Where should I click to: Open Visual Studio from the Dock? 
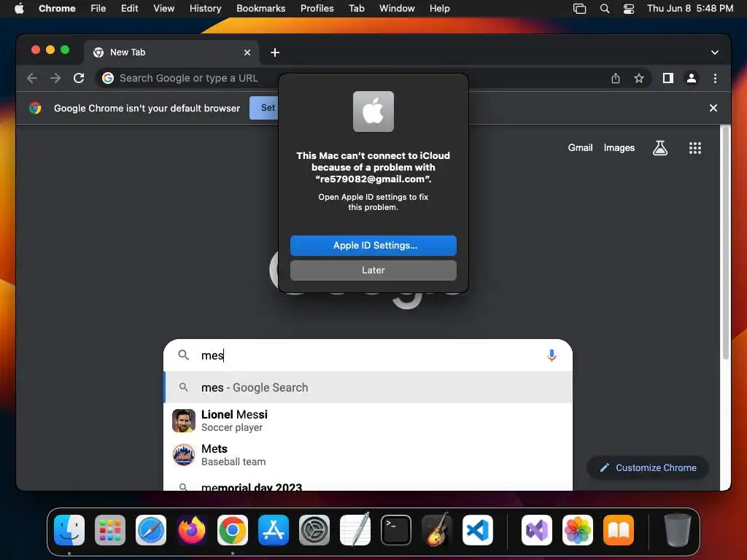click(537, 530)
